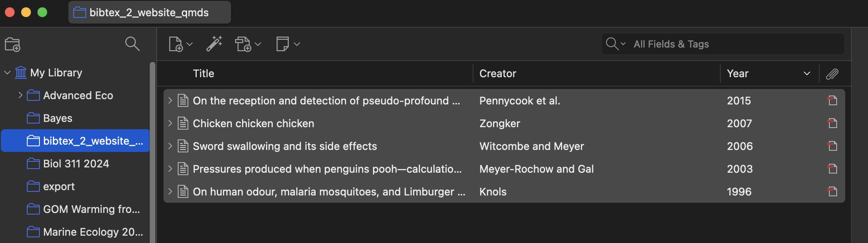Viewport: 868px width, 243px height.
Task: Click the PDF icon on Knols row
Action: coord(832,191)
